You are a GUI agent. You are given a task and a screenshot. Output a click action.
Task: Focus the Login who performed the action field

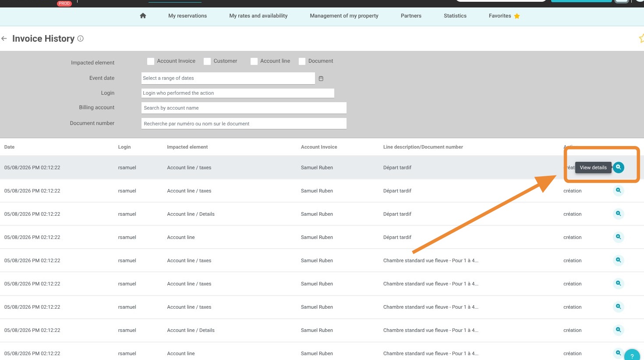[238, 93]
